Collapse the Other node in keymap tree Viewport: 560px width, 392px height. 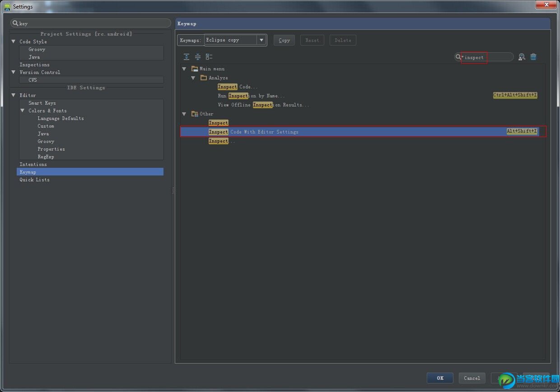tap(184, 114)
